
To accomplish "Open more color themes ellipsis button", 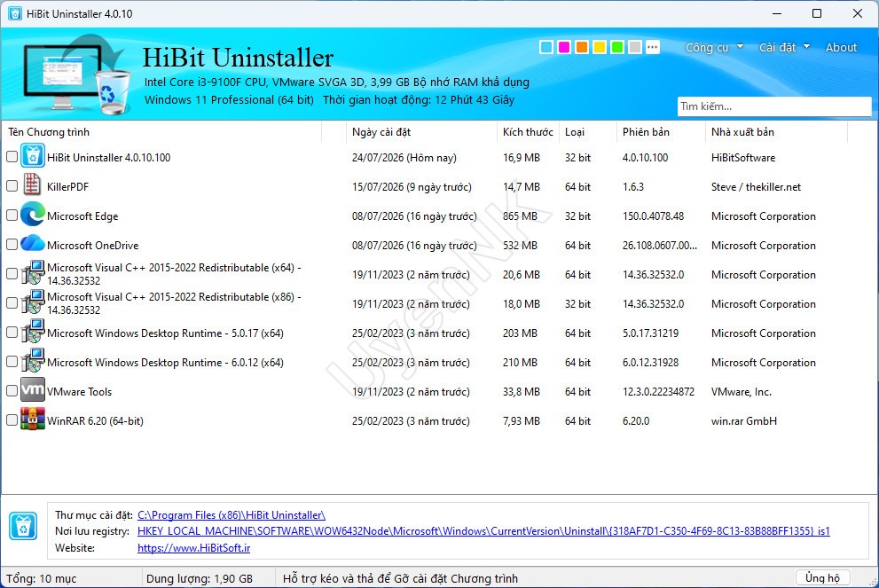I will coord(653,47).
